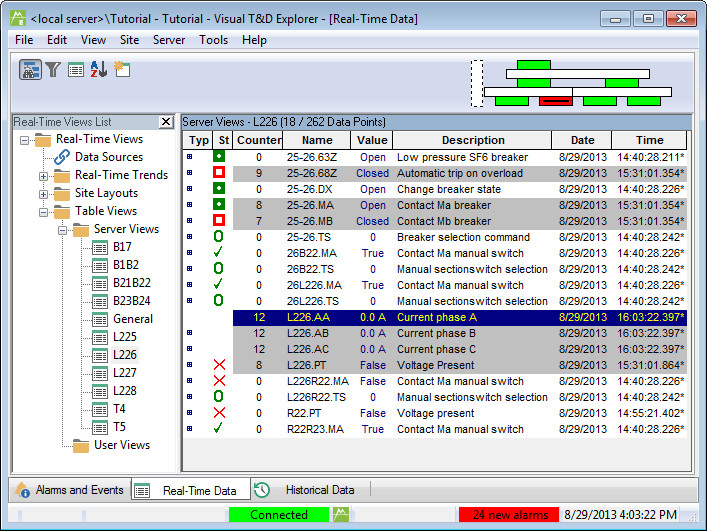Select the L226 view icon

(x=100, y=356)
